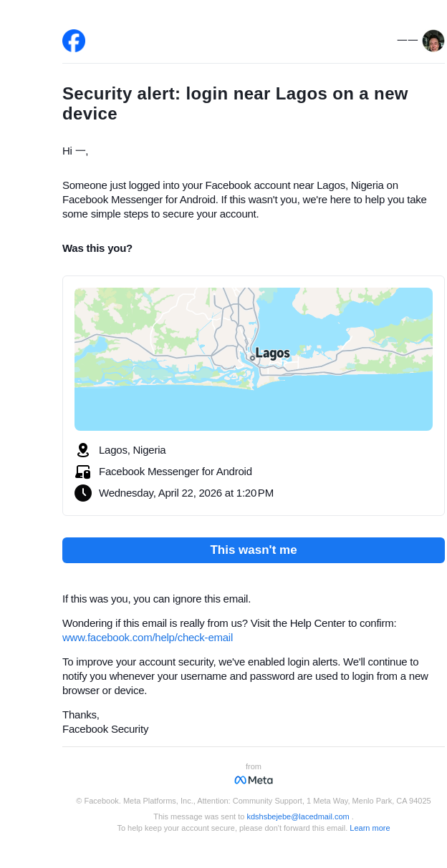Click the Lagos label on the map
The height and width of the screenshot is (868, 447).
click(x=272, y=353)
